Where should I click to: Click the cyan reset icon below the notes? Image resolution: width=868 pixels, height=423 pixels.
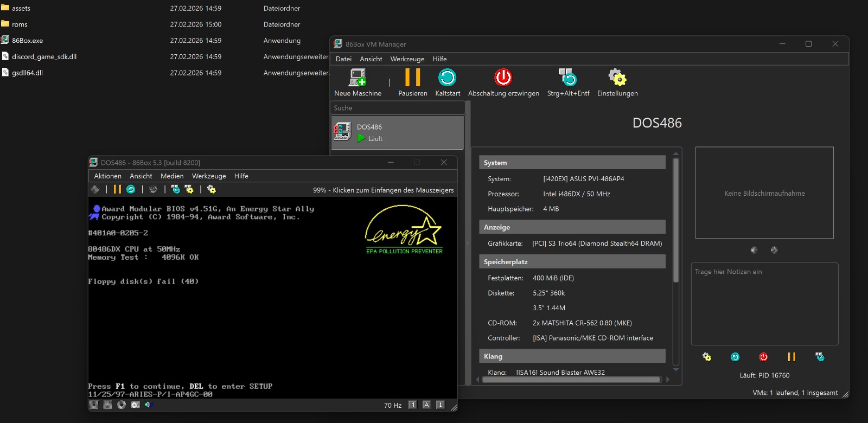pos(735,357)
